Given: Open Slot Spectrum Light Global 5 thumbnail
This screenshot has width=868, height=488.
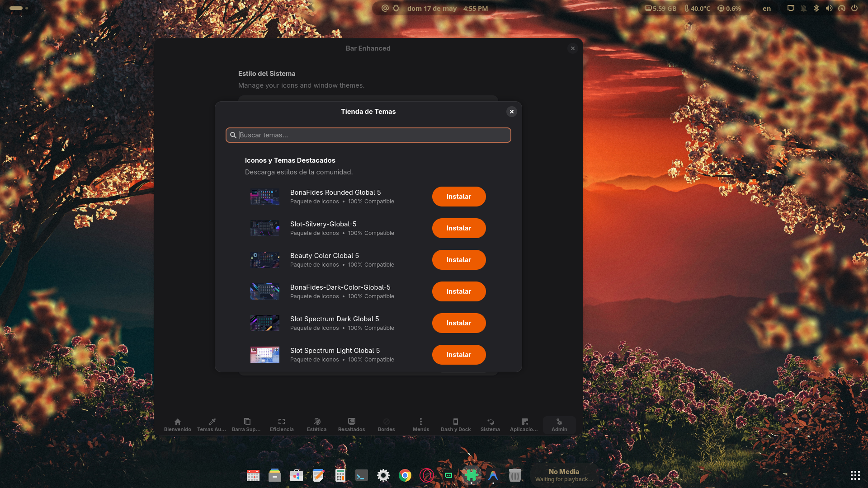Looking at the screenshot, I should (265, 355).
